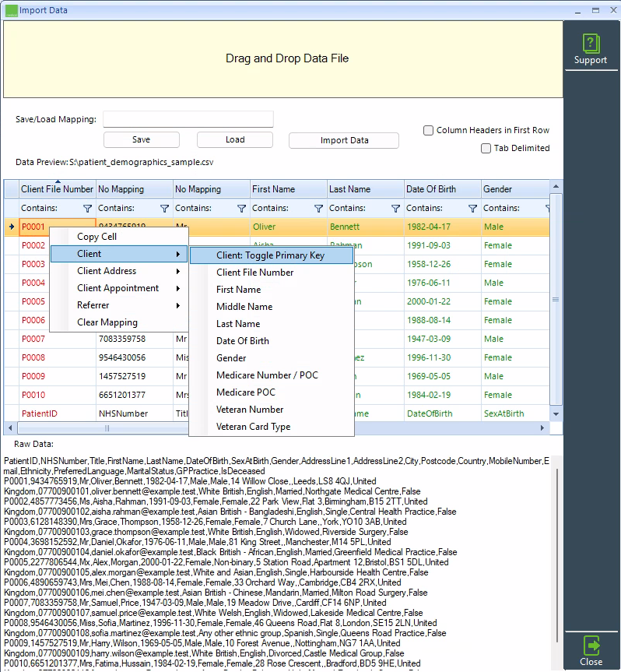Choose Gender in Client submenu
Screen dimensions: 621x672
pyautogui.click(x=272, y=358)
